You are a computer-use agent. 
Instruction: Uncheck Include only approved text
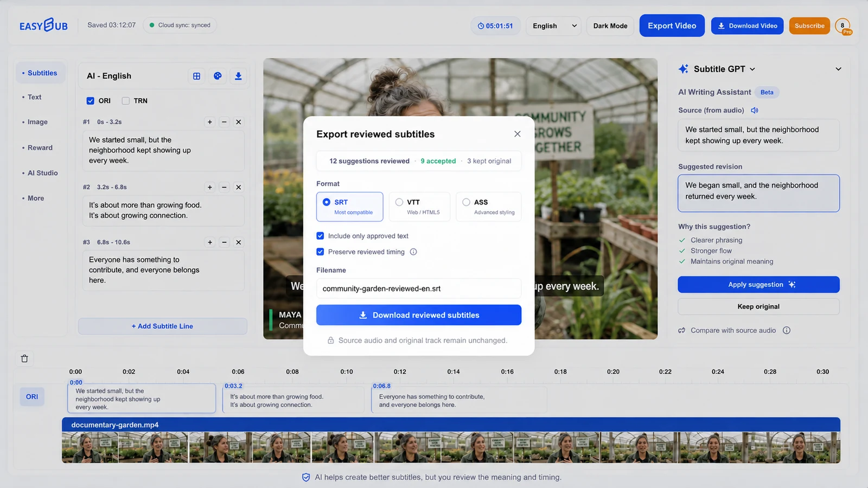pos(320,236)
